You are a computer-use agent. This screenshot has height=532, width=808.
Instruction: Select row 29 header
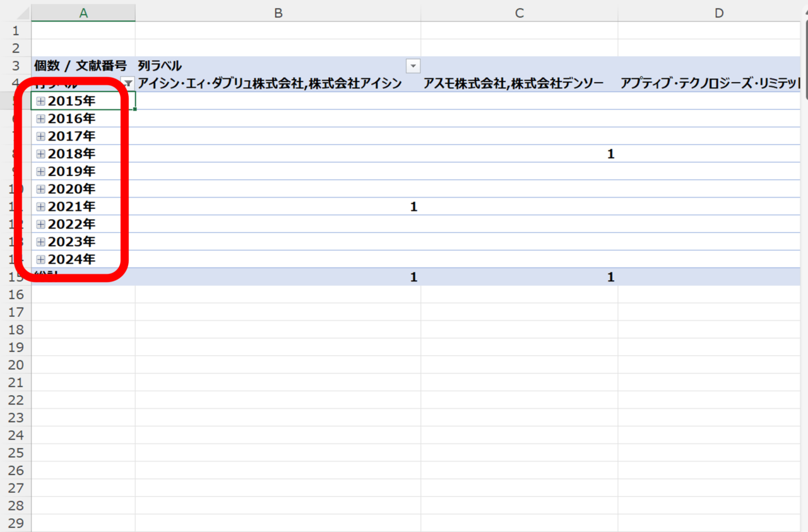tap(16, 524)
